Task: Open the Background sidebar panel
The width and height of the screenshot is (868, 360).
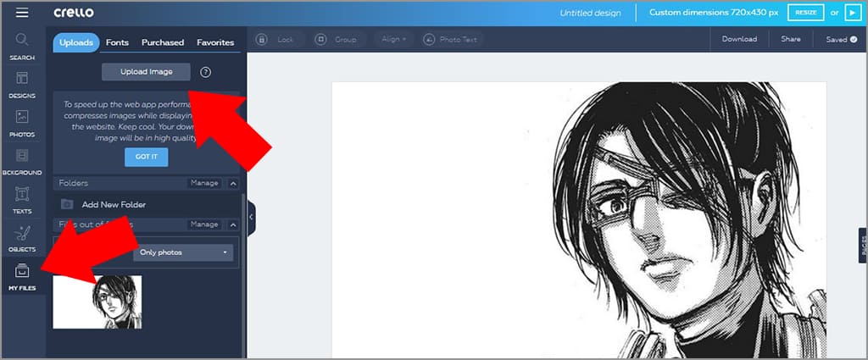Action: 22,162
